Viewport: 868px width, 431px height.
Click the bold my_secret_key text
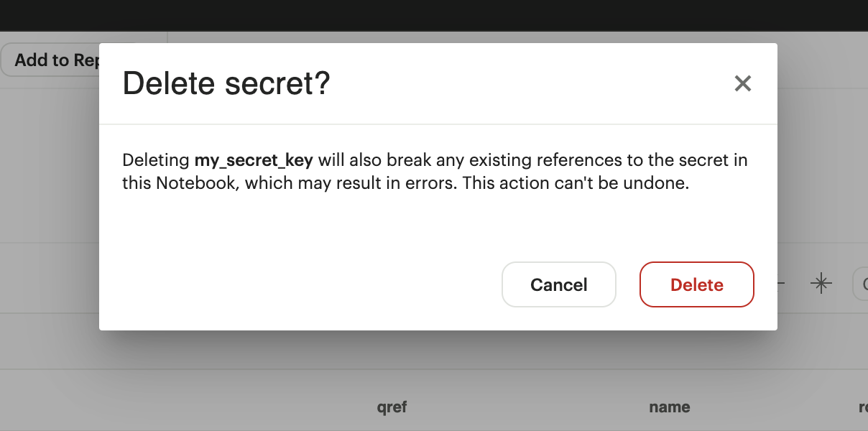(254, 159)
